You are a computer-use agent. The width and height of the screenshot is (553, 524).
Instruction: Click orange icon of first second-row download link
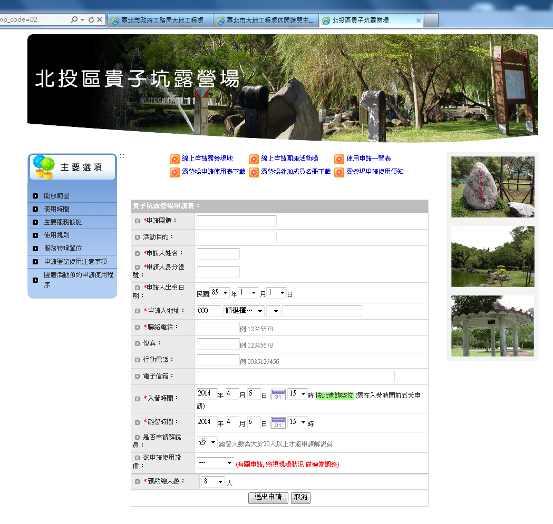pos(175,172)
